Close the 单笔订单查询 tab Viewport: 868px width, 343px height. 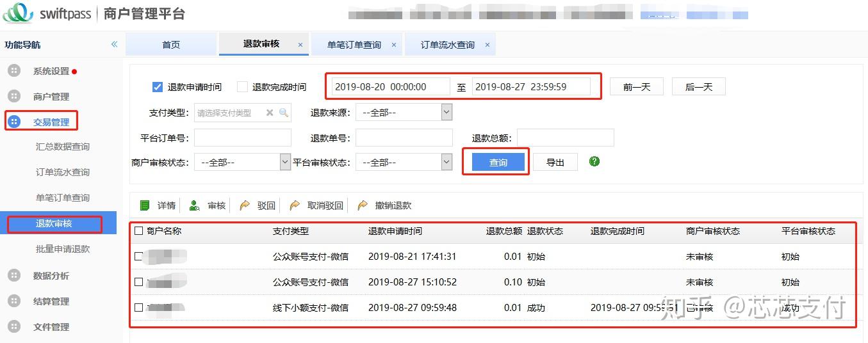click(x=394, y=45)
